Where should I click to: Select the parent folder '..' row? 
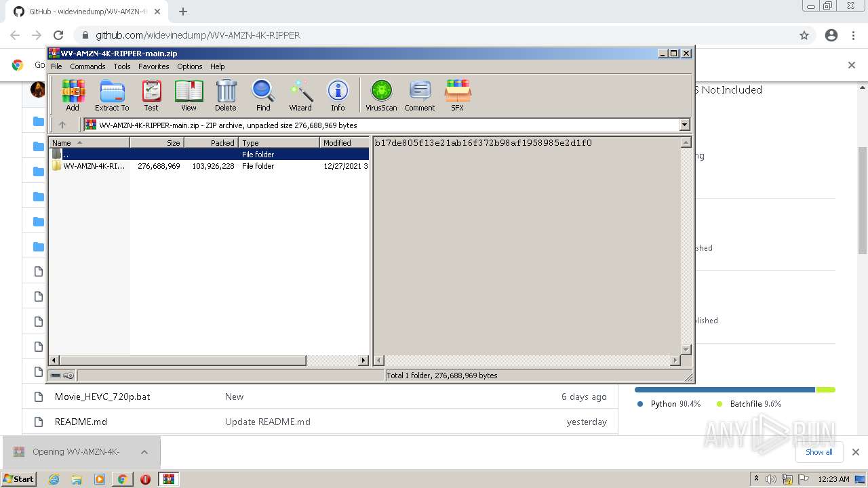click(209, 154)
